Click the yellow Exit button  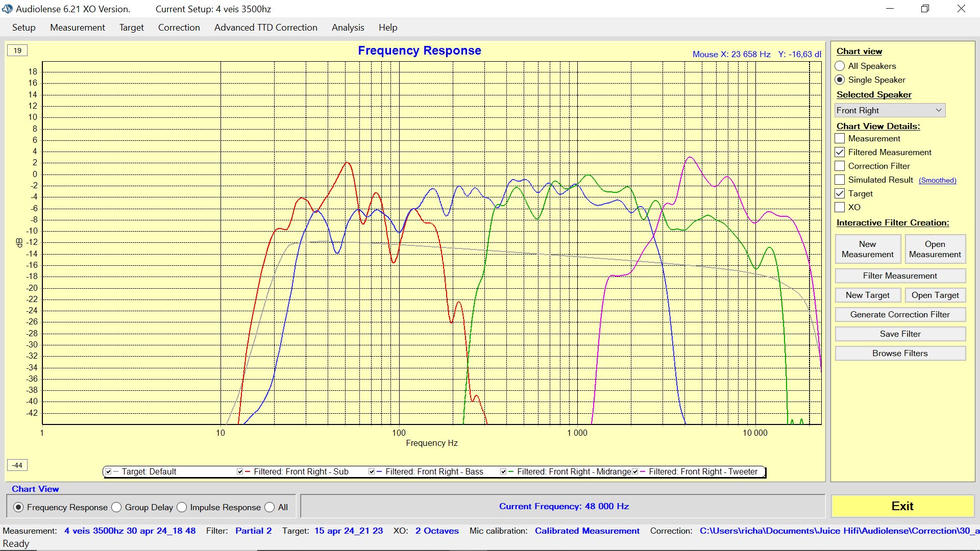point(902,506)
